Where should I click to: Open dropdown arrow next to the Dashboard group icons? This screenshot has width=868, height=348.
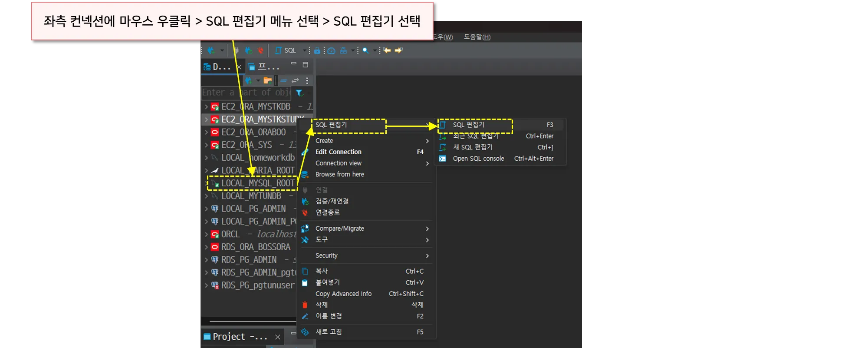(353, 50)
